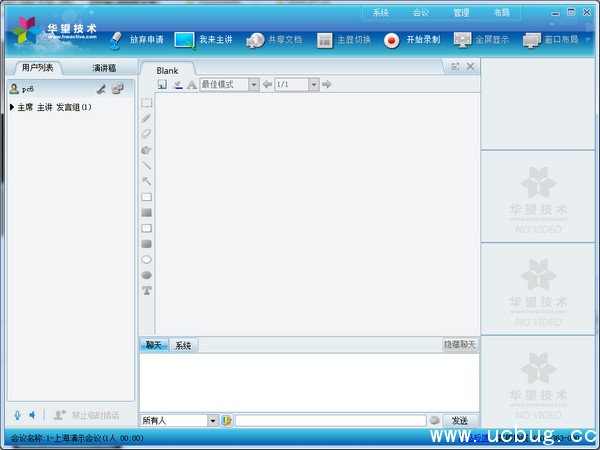
Task: Toggle the speaker sound icon
Action: pyautogui.click(x=32, y=415)
